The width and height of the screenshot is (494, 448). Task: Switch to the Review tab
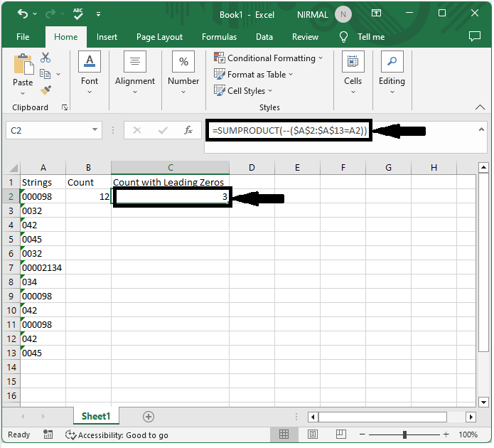point(305,37)
